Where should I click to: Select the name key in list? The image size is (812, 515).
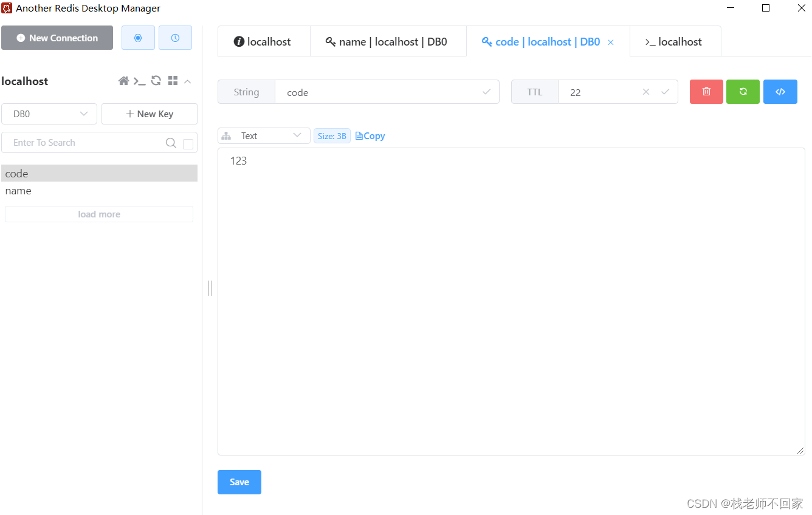[99, 191]
